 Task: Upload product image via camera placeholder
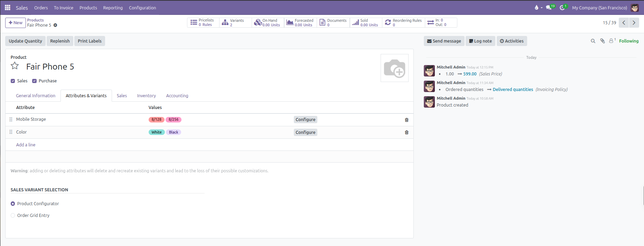(394, 68)
